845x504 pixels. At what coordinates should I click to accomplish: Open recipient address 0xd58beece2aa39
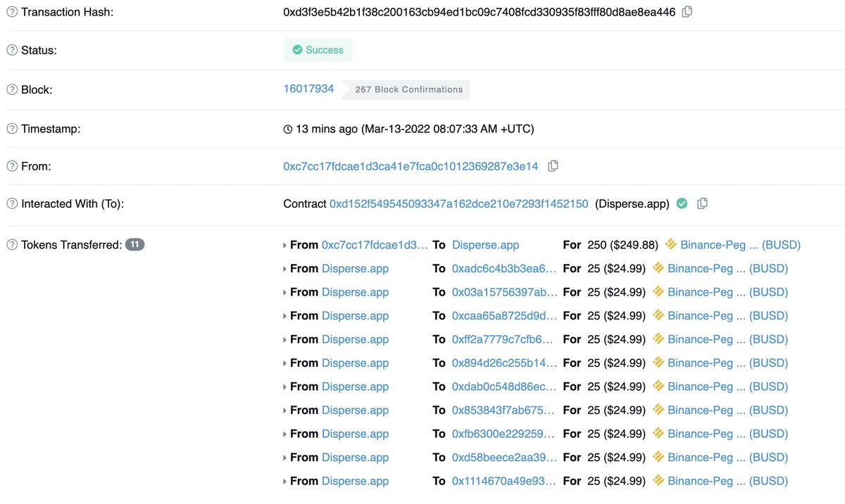[x=505, y=457]
